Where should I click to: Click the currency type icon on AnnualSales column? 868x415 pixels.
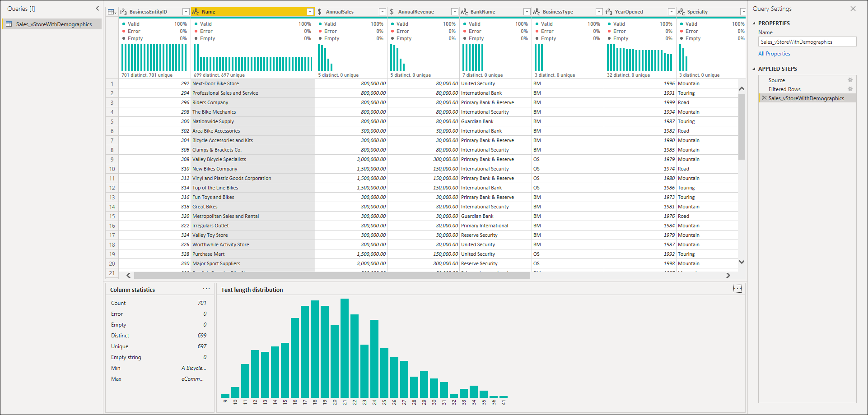point(320,12)
